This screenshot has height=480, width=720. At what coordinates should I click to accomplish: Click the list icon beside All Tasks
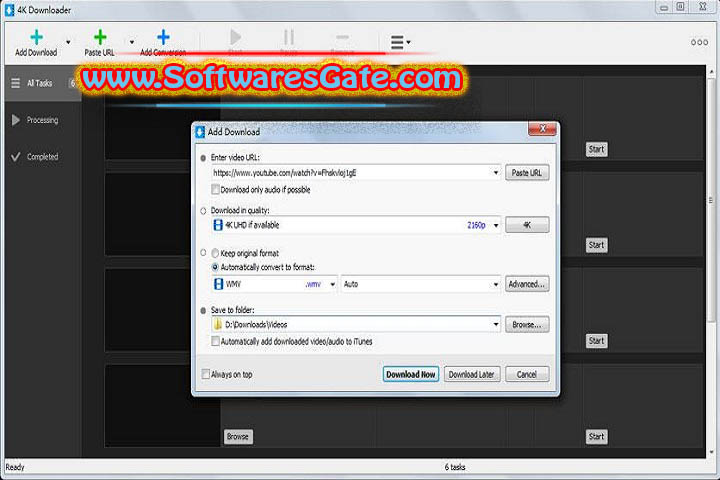click(x=16, y=83)
